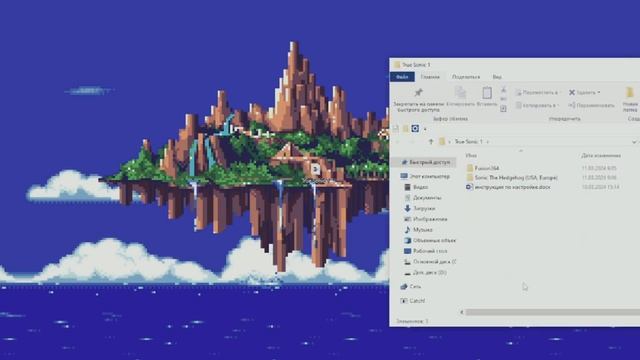Expand the arrow next to Удалить
The height and width of the screenshot is (360, 640).
pyautogui.click(x=599, y=93)
